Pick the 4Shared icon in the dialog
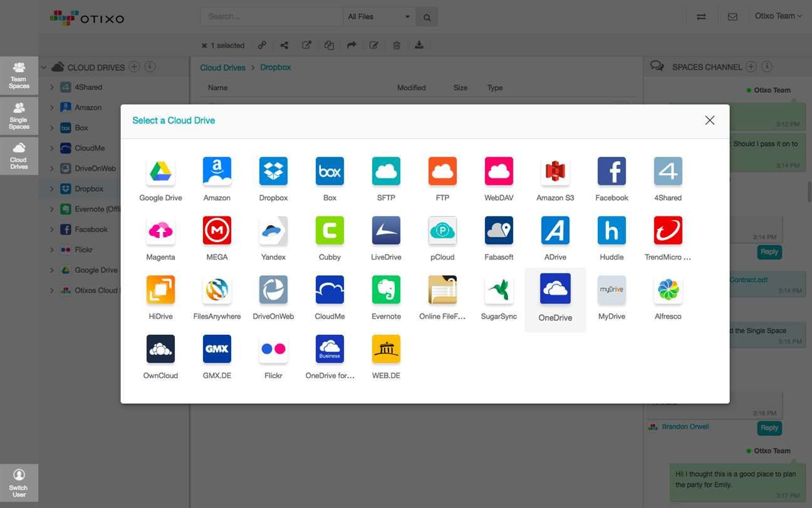This screenshot has width=812, height=508. click(x=668, y=171)
